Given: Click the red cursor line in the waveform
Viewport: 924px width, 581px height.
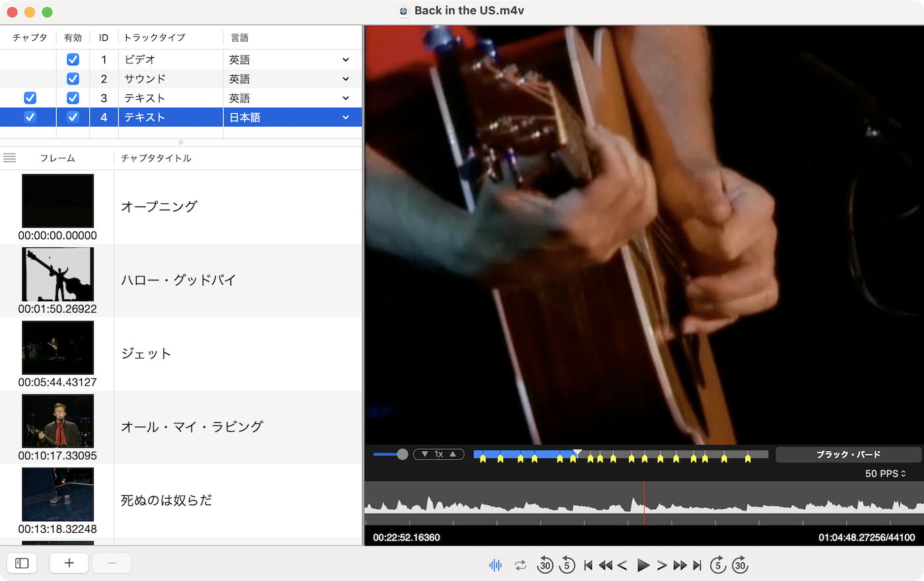Looking at the screenshot, I should point(644,503).
